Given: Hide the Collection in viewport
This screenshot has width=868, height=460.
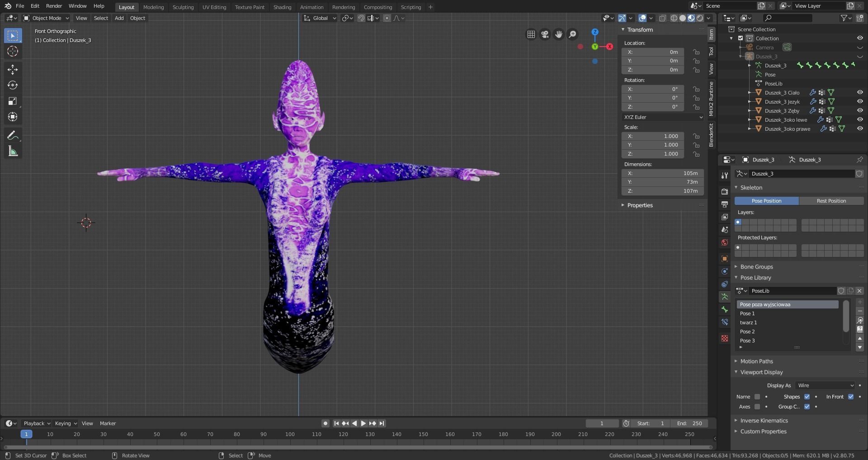Looking at the screenshot, I should 860,38.
